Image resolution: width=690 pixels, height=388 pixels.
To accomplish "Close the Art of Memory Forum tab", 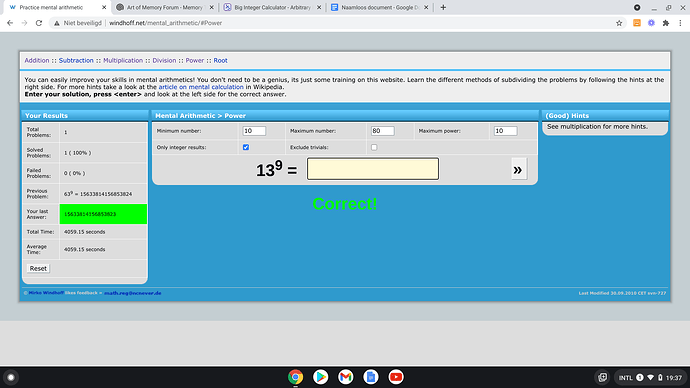I will [211, 7].
